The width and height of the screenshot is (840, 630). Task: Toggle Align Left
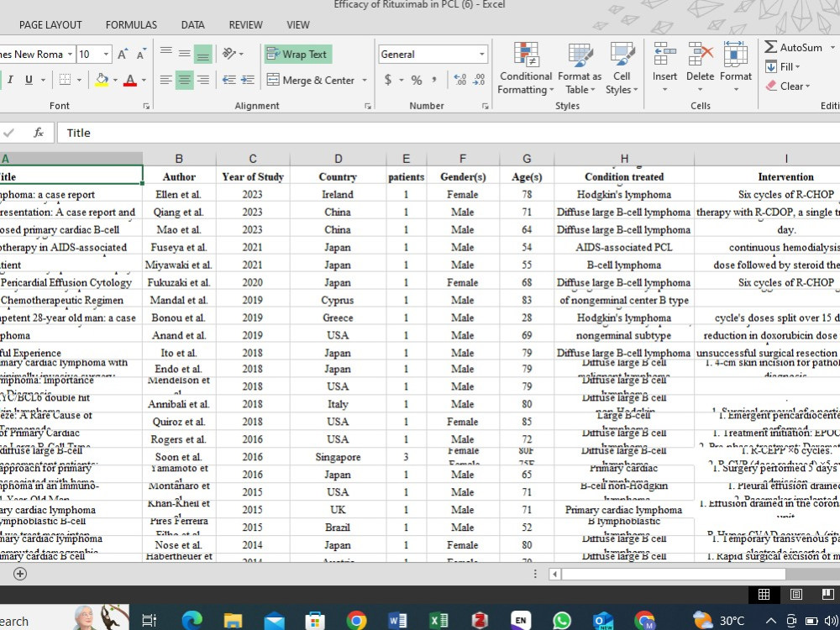click(x=166, y=80)
